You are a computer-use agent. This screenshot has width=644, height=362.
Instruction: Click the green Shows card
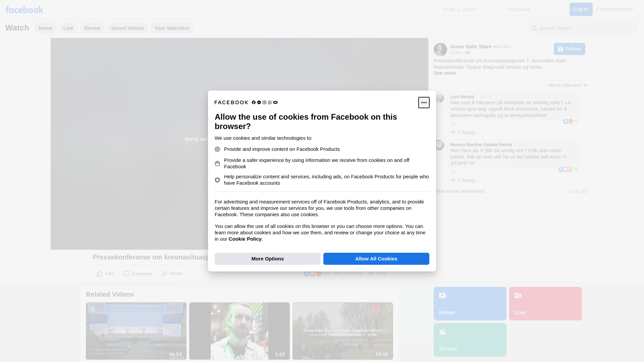[x=470, y=340]
